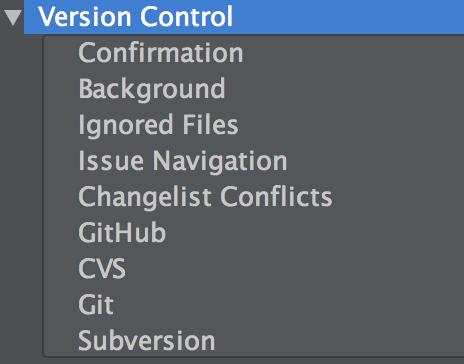Image resolution: width=464 pixels, height=364 pixels.
Task: Select the Subversion settings entry
Action: [147, 340]
